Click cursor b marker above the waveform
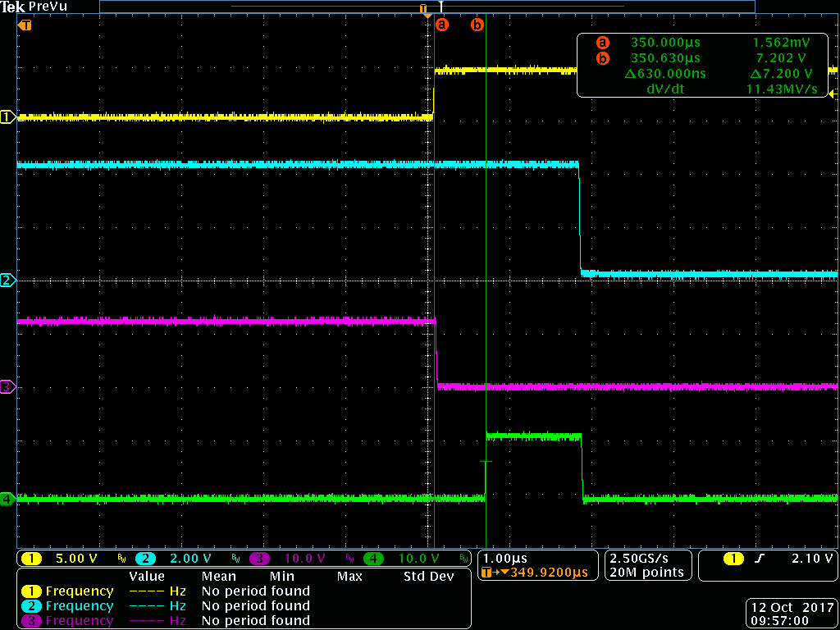 coord(477,24)
